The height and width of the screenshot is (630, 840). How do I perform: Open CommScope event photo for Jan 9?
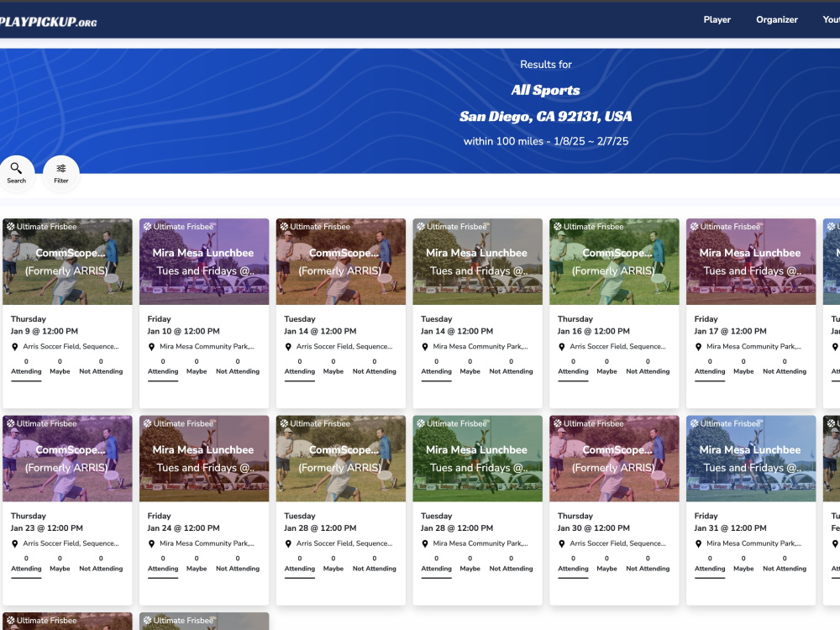(x=67, y=261)
